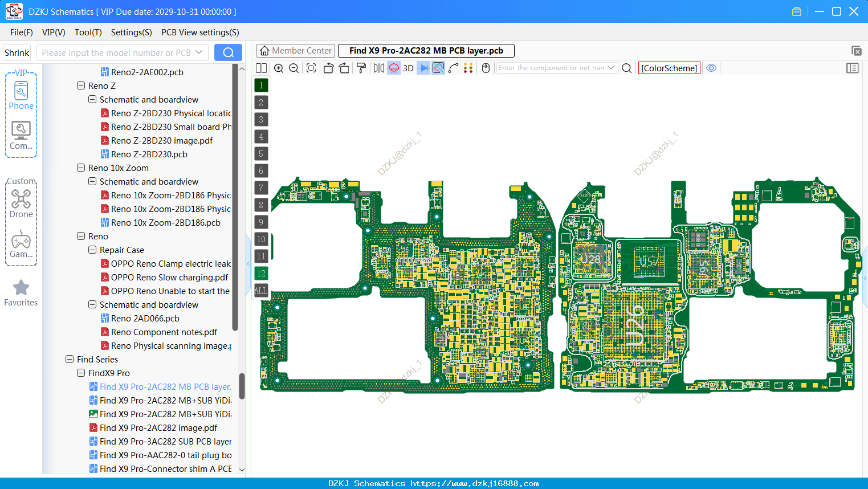This screenshot has width=868, height=489.
Task: Show PCB layer 2
Action: [x=261, y=102]
